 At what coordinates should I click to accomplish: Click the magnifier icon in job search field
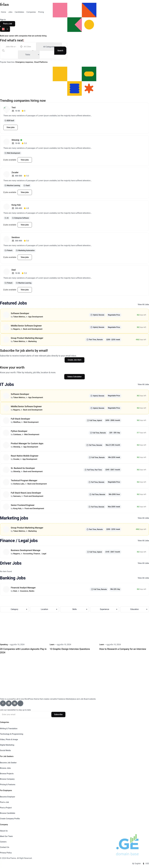[3, 51]
